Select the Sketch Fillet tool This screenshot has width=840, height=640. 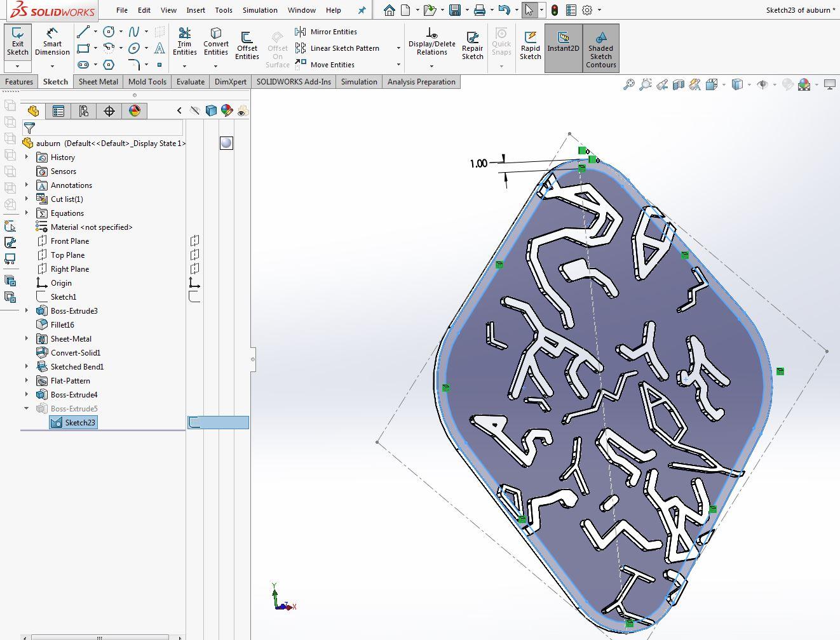point(134,65)
